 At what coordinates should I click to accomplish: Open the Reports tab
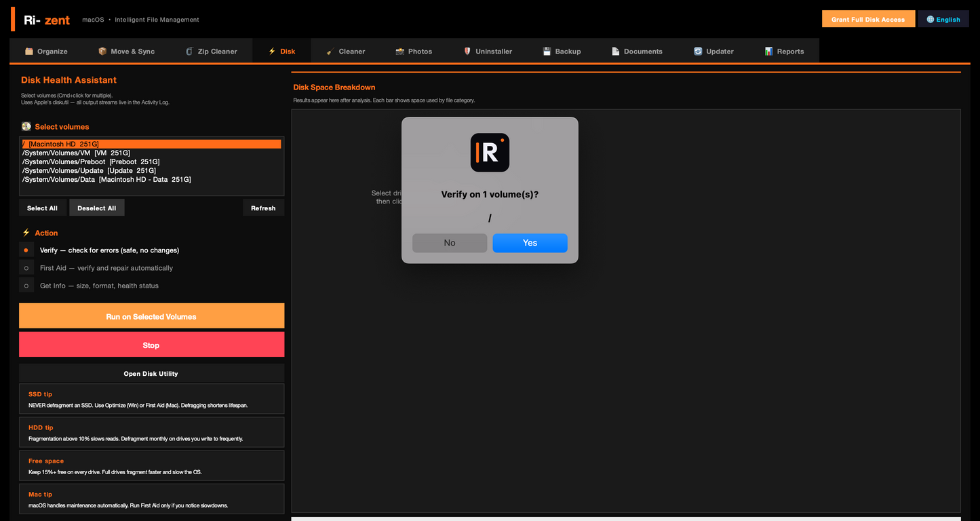coord(784,51)
